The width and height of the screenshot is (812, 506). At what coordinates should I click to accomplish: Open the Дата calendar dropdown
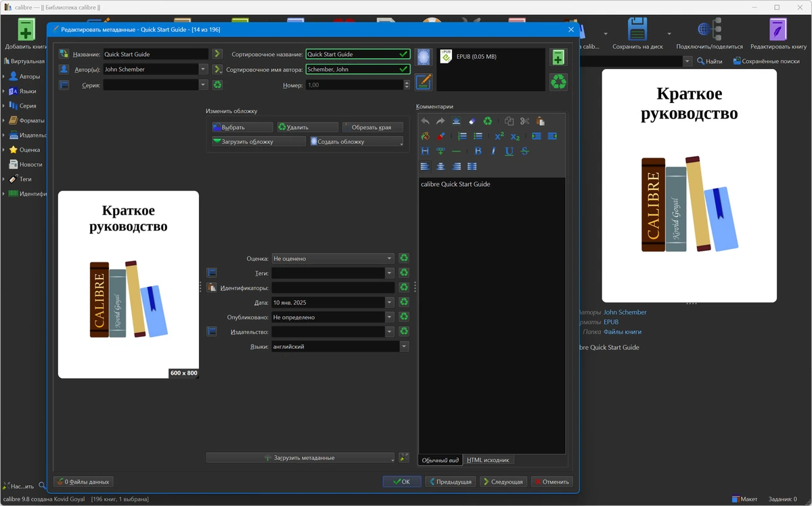(x=390, y=302)
